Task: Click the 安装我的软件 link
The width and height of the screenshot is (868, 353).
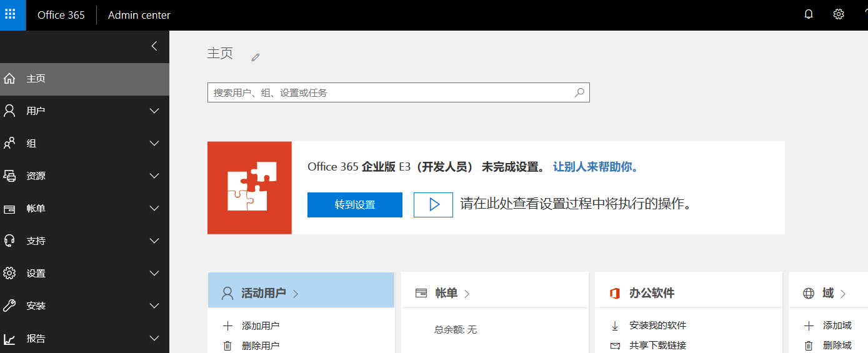Action: 657,326
